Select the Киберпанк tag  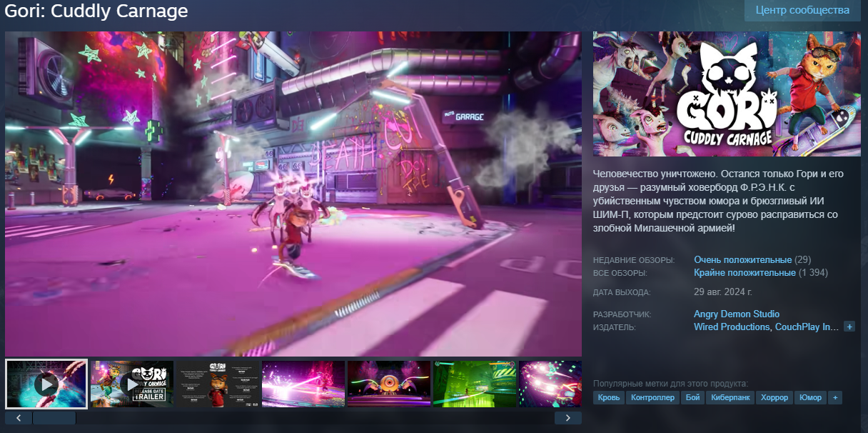click(x=729, y=397)
